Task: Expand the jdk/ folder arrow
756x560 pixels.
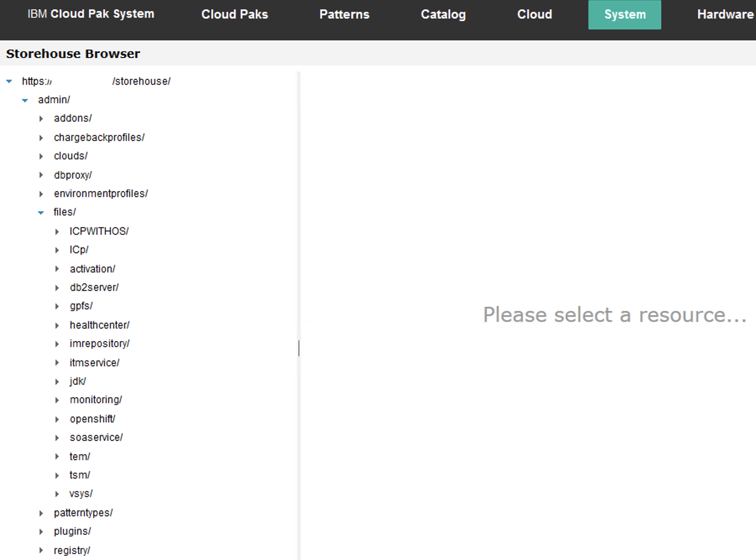Action: click(x=57, y=381)
